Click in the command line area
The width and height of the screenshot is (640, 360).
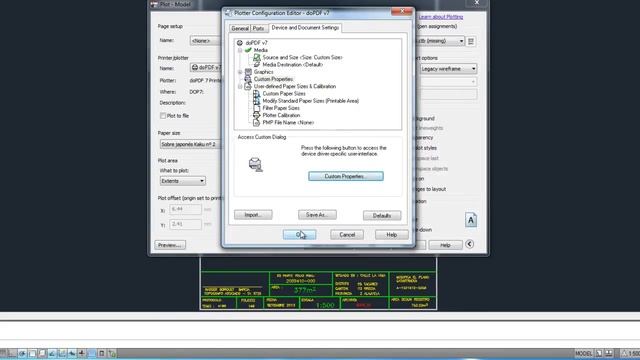click(320, 330)
